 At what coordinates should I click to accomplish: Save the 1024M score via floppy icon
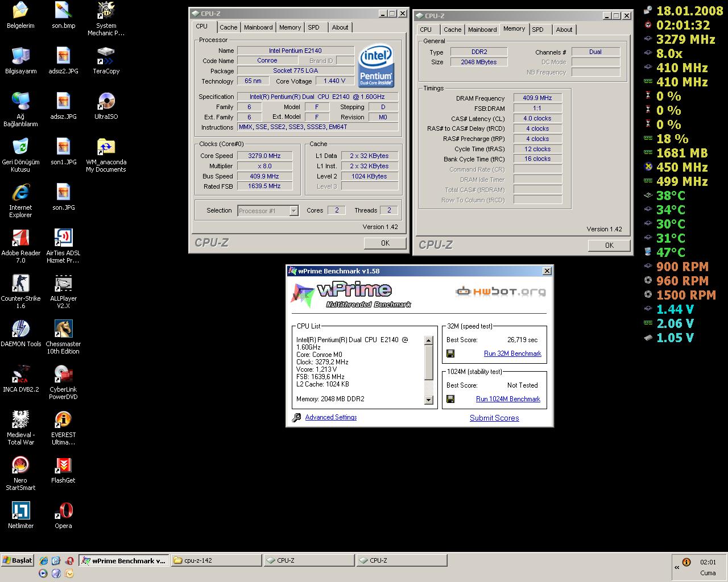click(x=450, y=399)
